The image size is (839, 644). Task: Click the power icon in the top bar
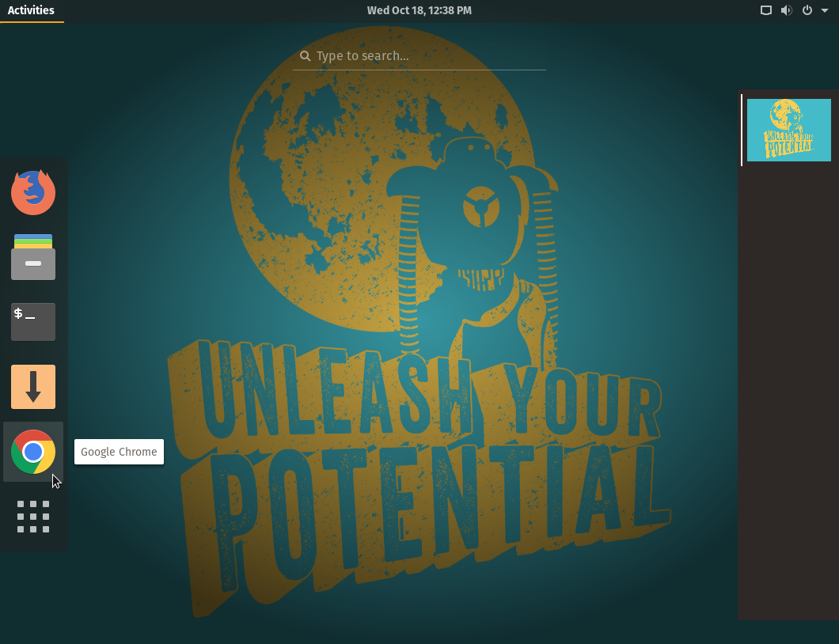[807, 10]
